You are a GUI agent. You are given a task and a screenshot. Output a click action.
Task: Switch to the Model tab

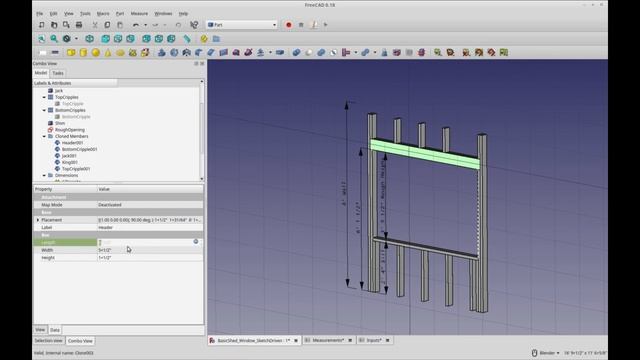coord(41,73)
